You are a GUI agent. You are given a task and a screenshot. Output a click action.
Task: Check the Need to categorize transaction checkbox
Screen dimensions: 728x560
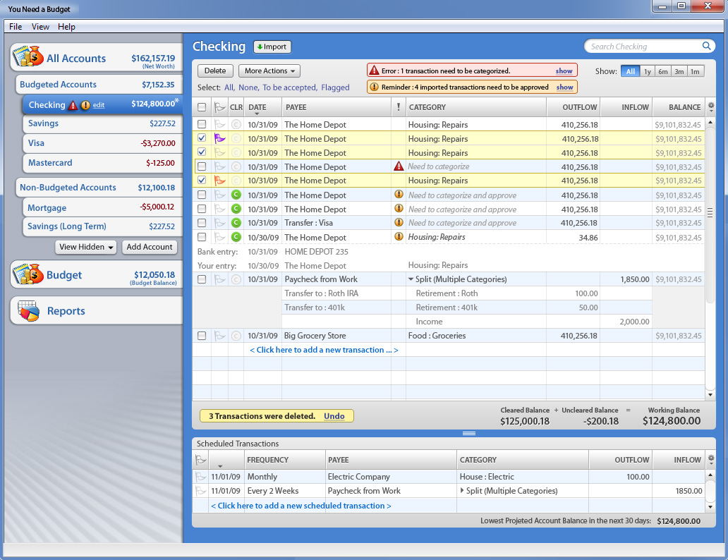[x=202, y=166]
